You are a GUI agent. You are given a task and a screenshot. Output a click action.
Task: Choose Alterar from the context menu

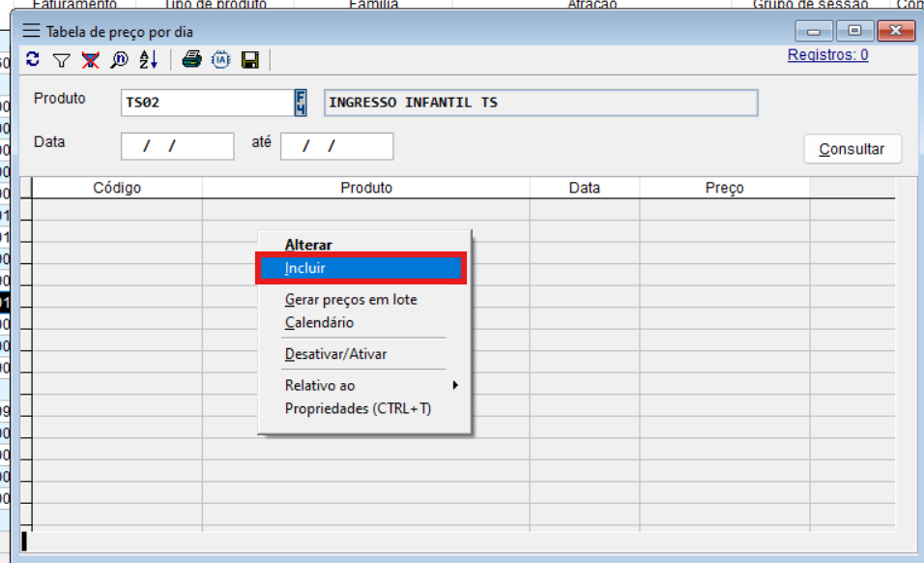click(308, 245)
